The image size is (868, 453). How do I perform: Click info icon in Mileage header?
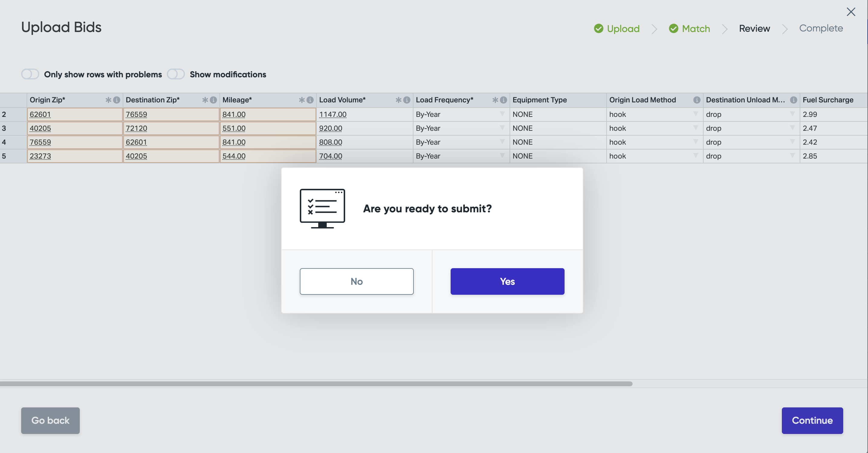coord(310,100)
